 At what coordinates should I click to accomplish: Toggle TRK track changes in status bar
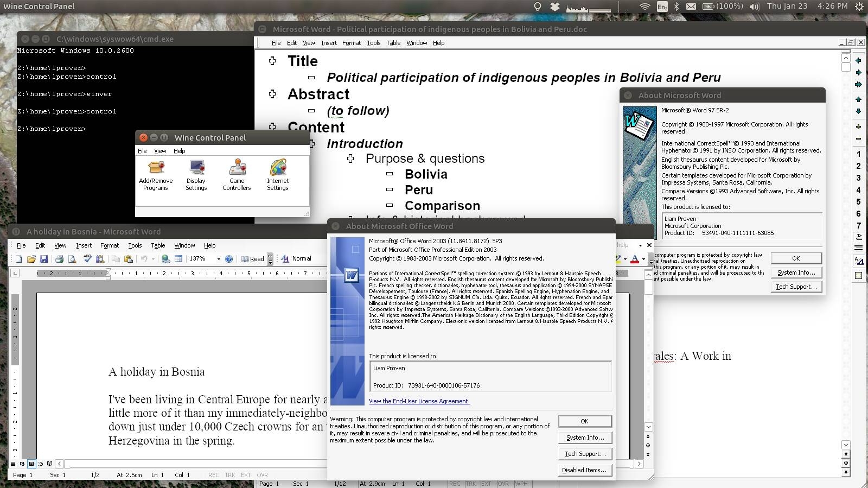click(230, 475)
